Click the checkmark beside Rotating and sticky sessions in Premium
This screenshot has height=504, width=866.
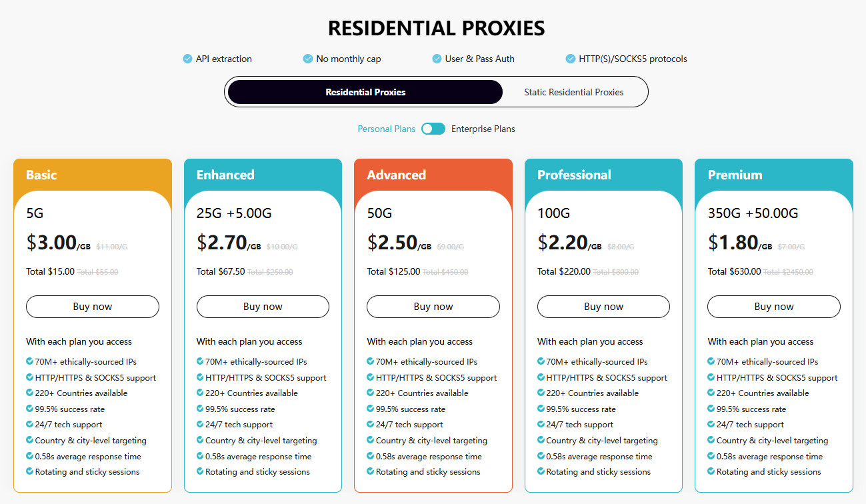(711, 471)
